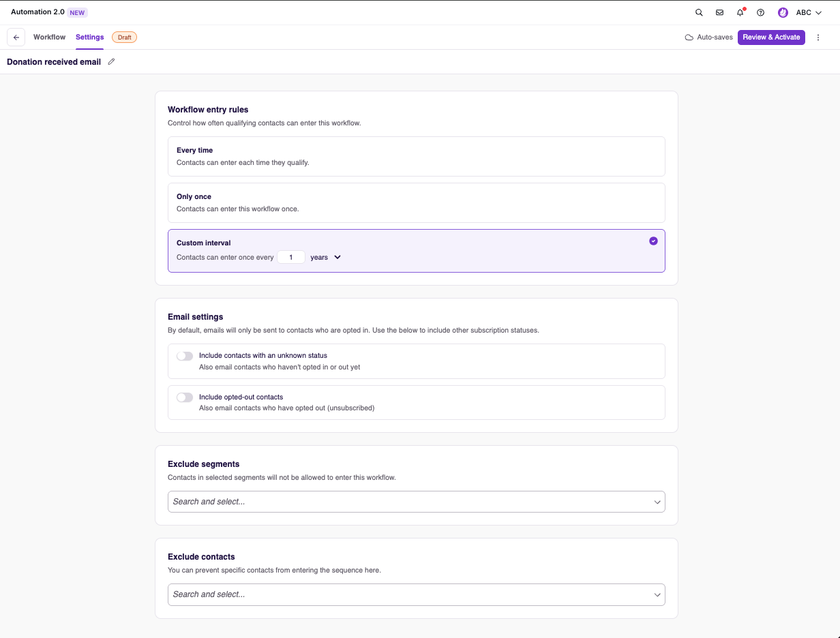The image size is (840, 638).
Task: Switch to the Settings tab
Action: point(90,37)
